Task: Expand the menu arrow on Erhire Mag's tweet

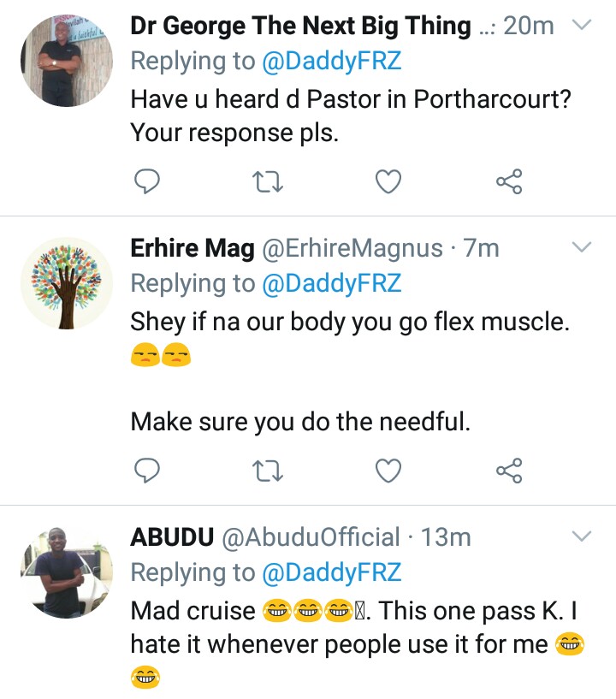Action: (582, 249)
